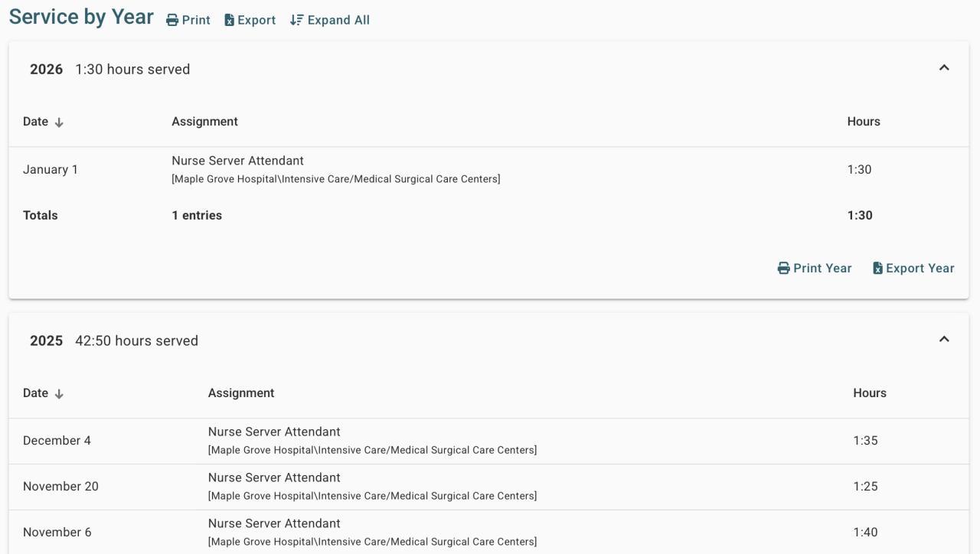
Task: Collapse the 2026 year panel chevron
Action: point(944,68)
